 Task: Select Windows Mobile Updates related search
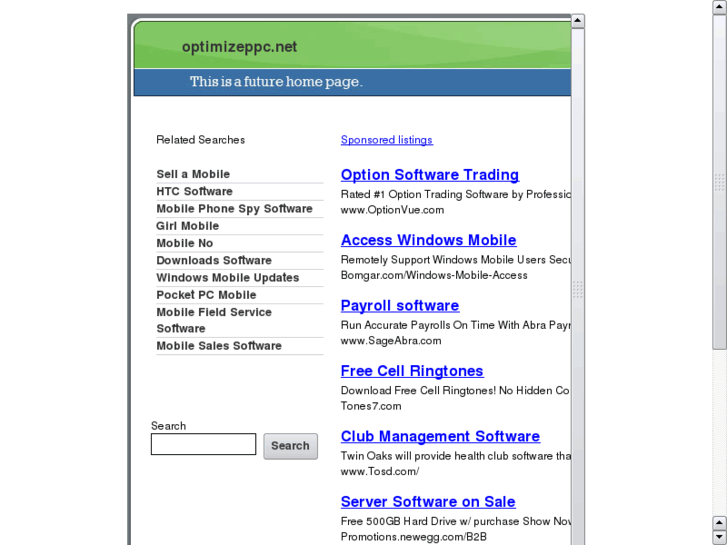228,277
